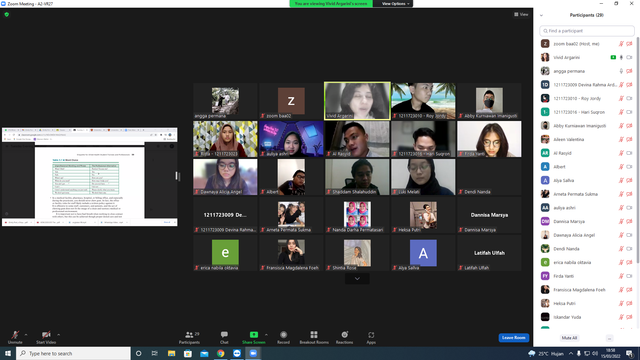
Task: Open the Windows Start menu
Action: [x=8, y=353]
